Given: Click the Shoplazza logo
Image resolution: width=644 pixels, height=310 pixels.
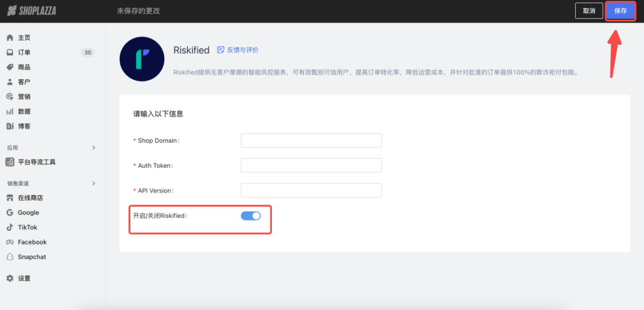Looking at the screenshot, I should [32, 11].
